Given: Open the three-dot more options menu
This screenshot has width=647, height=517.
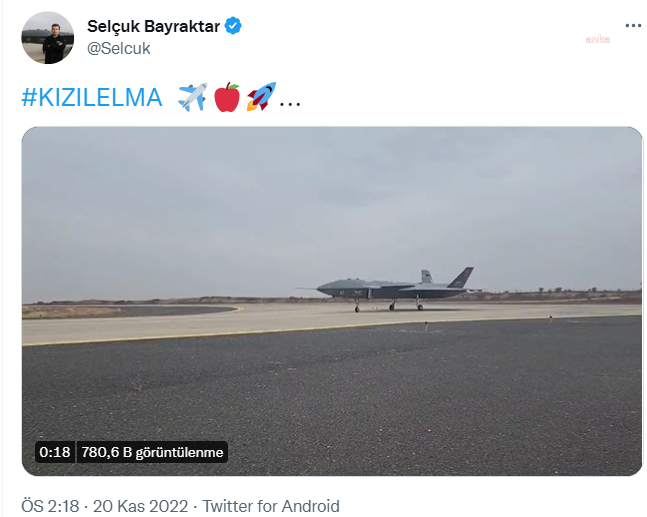Looking at the screenshot, I should point(633,26).
